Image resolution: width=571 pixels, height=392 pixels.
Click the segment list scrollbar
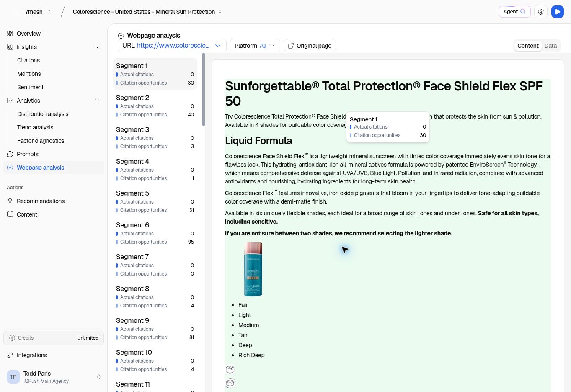[x=204, y=89]
